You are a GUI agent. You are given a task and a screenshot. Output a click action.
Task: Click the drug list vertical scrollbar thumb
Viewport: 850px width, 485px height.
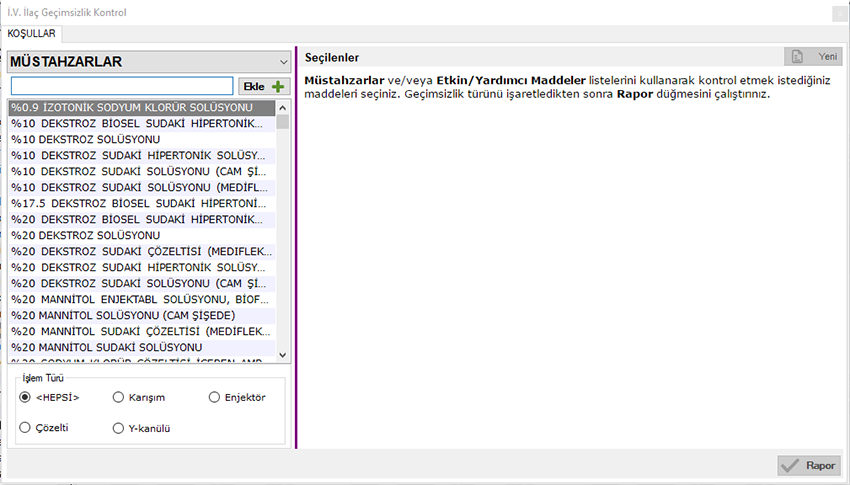tap(283, 122)
